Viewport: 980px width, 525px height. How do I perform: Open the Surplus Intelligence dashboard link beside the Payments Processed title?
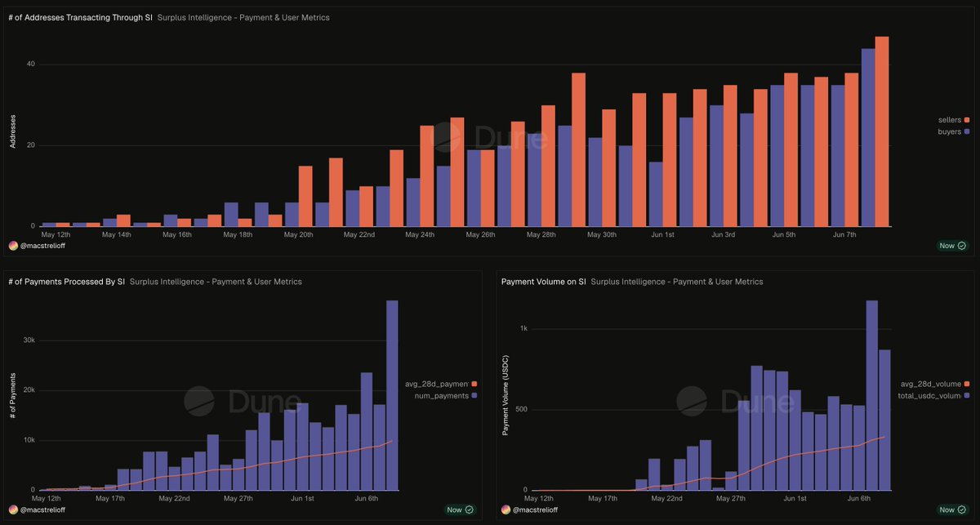click(216, 282)
